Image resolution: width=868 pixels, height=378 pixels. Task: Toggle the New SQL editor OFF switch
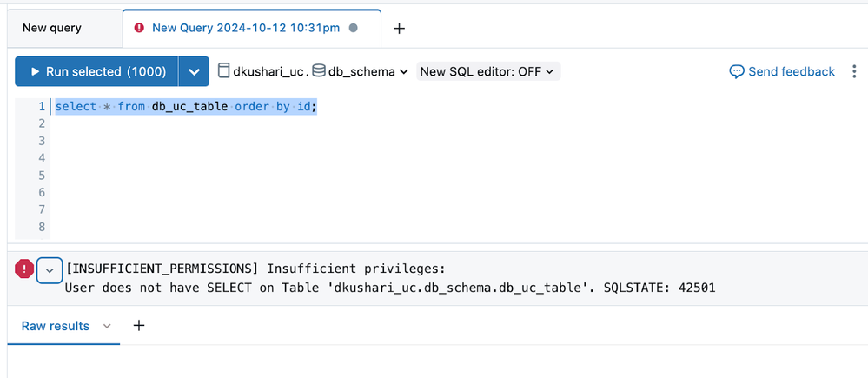coord(488,71)
